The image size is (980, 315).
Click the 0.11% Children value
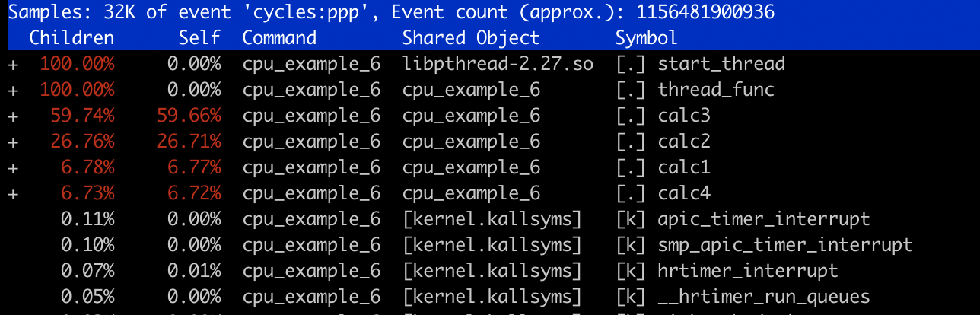pyautogui.click(x=87, y=219)
